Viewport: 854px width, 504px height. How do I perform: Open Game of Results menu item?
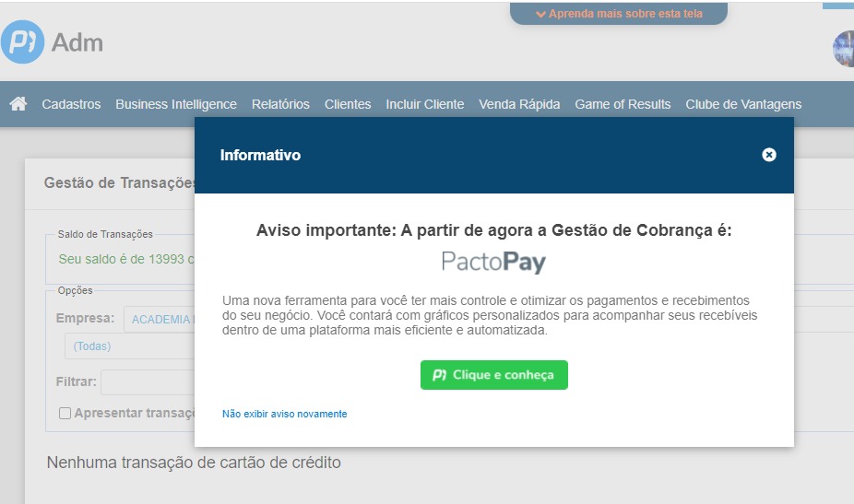pyautogui.click(x=623, y=104)
